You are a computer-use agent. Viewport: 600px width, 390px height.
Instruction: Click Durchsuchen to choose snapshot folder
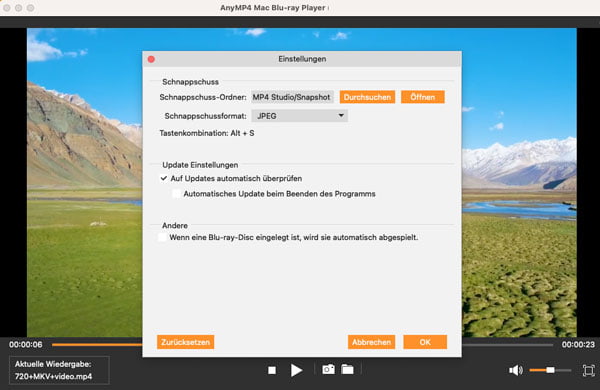(x=367, y=97)
